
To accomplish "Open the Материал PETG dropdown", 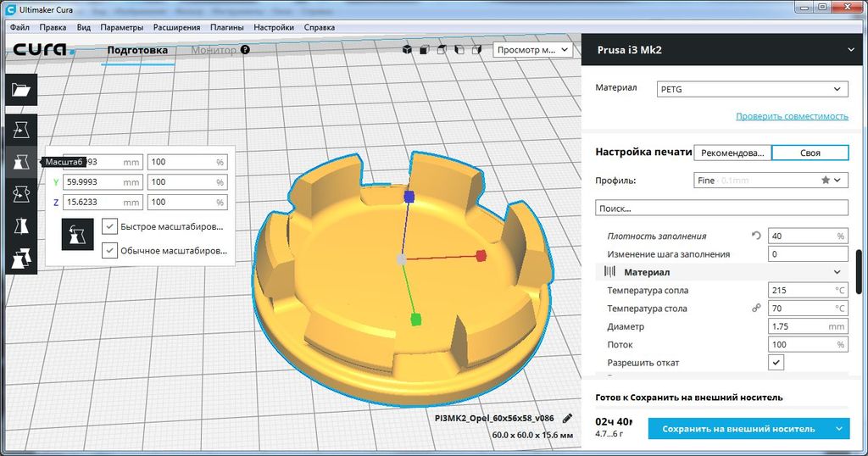I will [752, 89].
